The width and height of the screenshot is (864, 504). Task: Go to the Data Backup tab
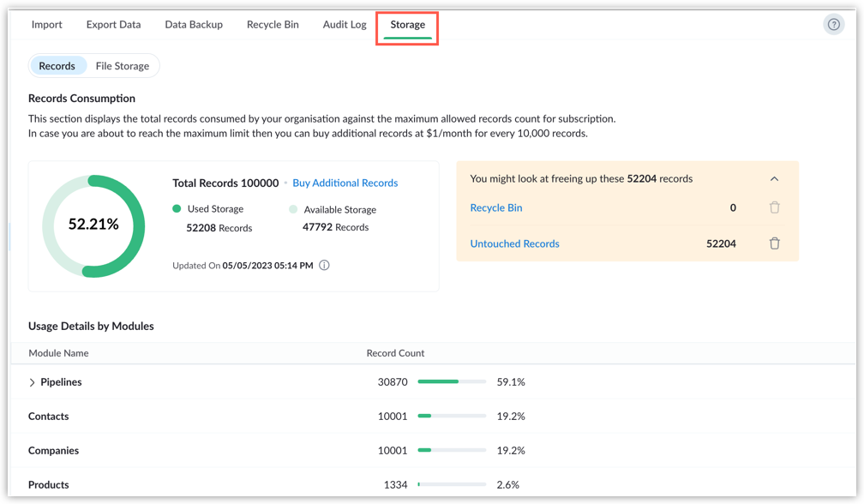pyautogui.click(x=194, y=25)
